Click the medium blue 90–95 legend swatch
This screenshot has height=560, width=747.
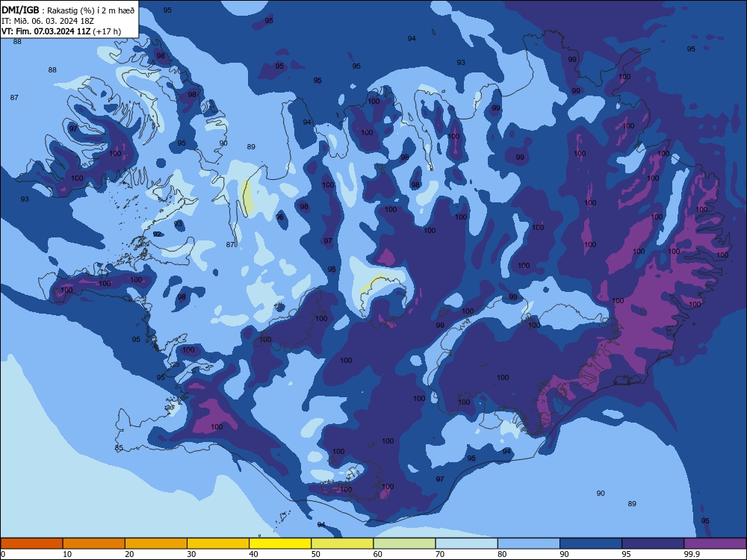[x=591, y=544]
